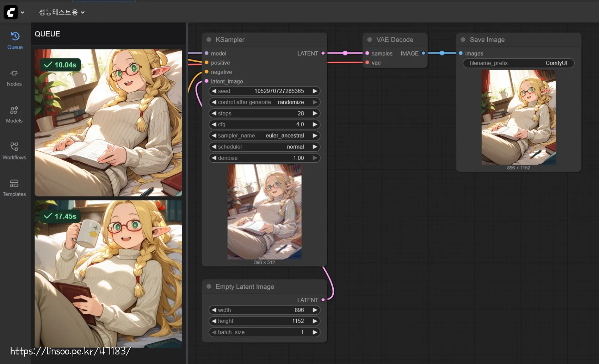Collapse the VAE Decode node using its dot

coord(369,40)
